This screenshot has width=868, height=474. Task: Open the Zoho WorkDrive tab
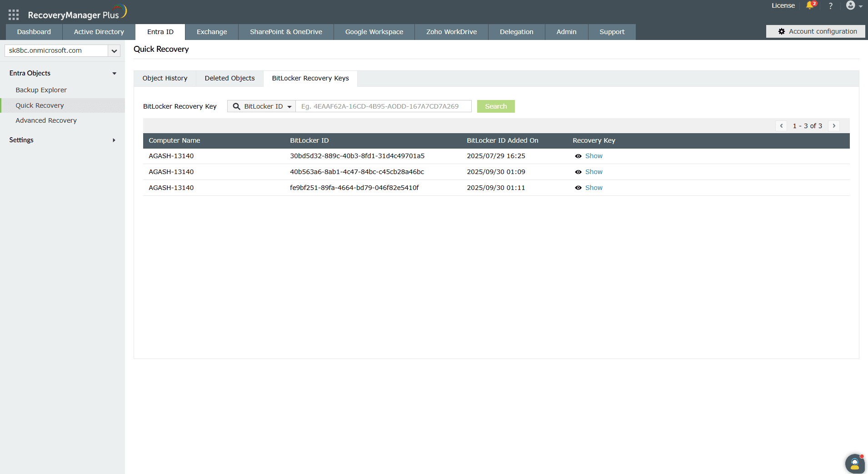452,32
